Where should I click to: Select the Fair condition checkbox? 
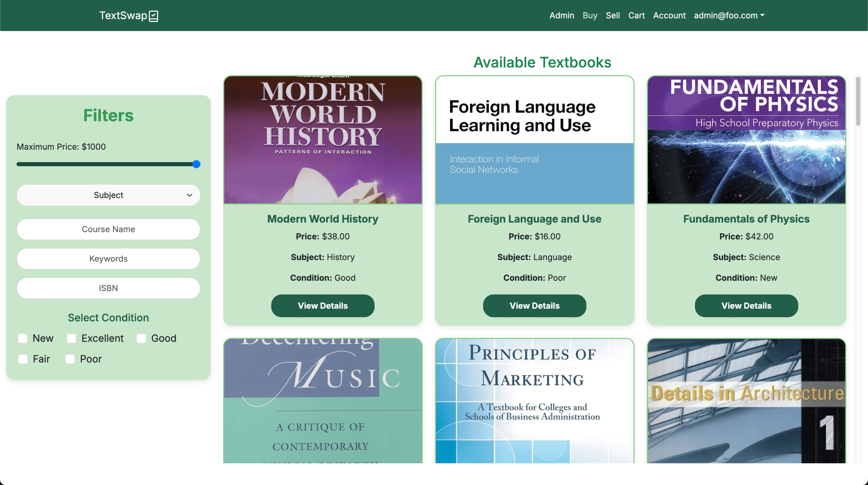pos(22,359)
